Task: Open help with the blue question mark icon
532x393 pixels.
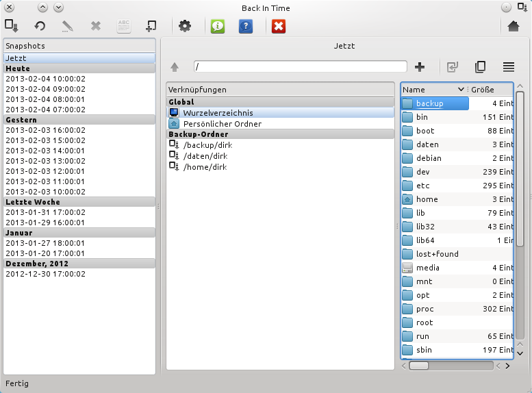Action: coord(246,26)
